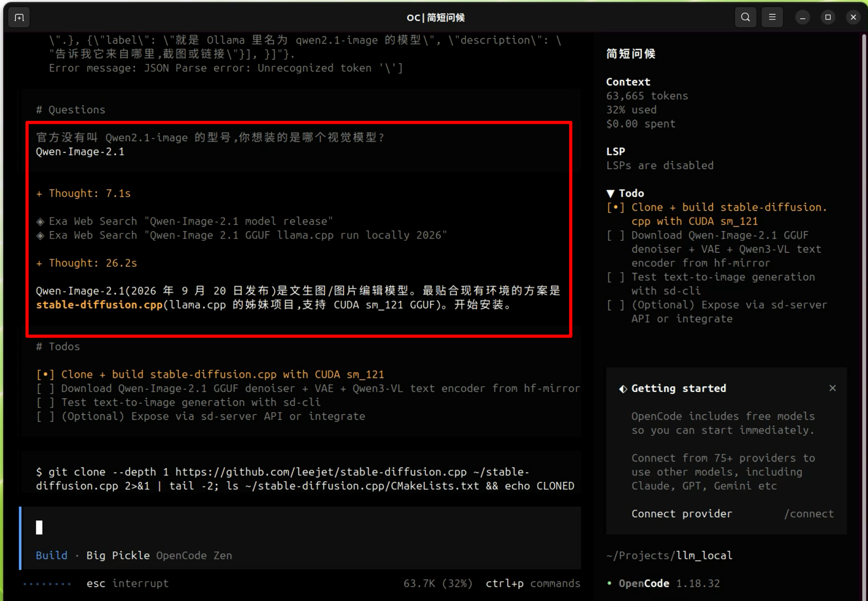Click the Connect provider link

tap(682, 514)
